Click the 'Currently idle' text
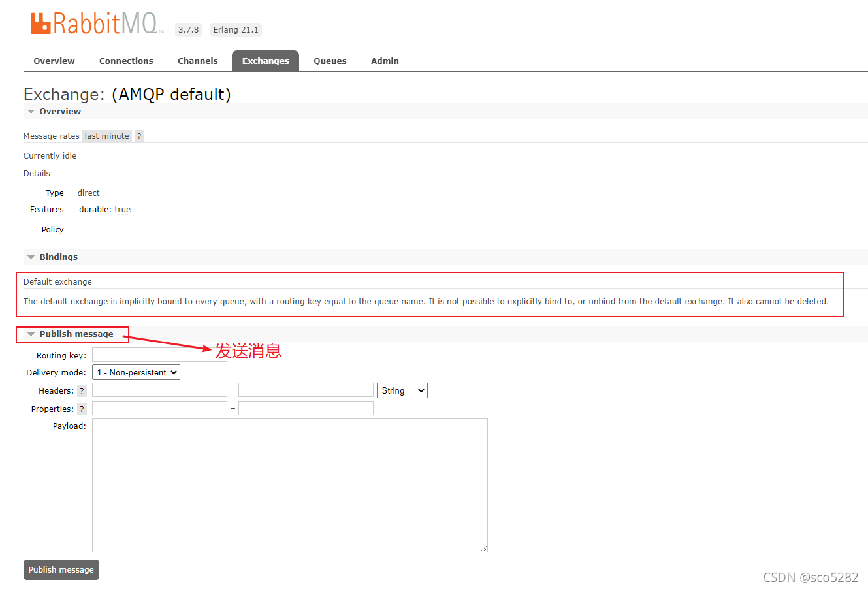This screenshot has height=589, width=868. pyautogui.click(x=50, y=155)
